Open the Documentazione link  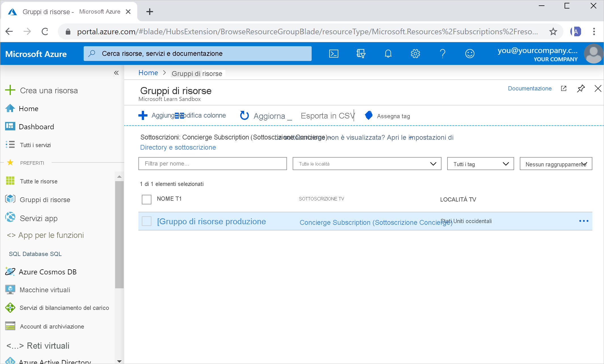coord(530,88)
